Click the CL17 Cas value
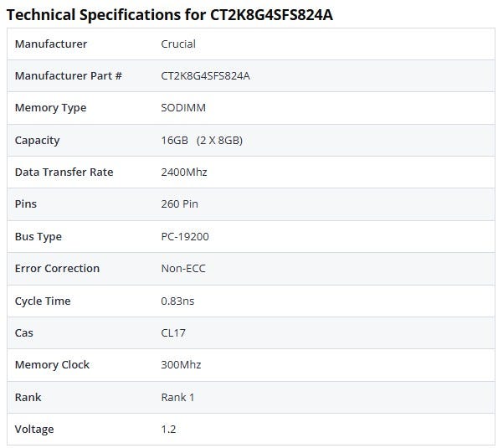This screenshot has height=448, width=498. (x=173, y=332)
